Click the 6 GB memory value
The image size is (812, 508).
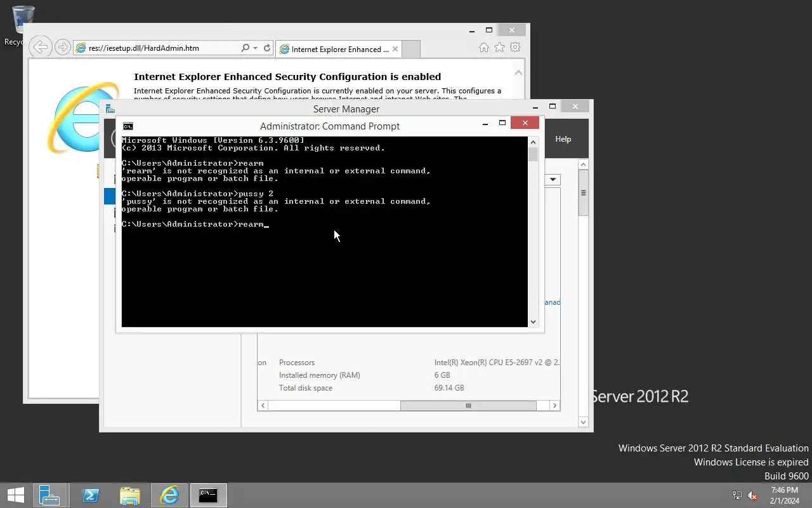pyautogui.click(x=442, y=375)
